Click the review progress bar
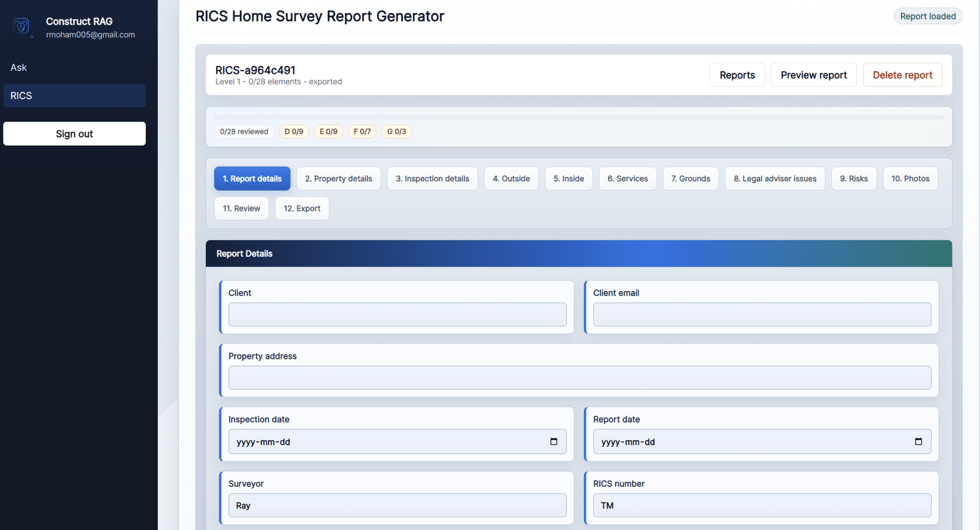The width and height of the screenshot is (980, 530). click(x=579, y=117)
